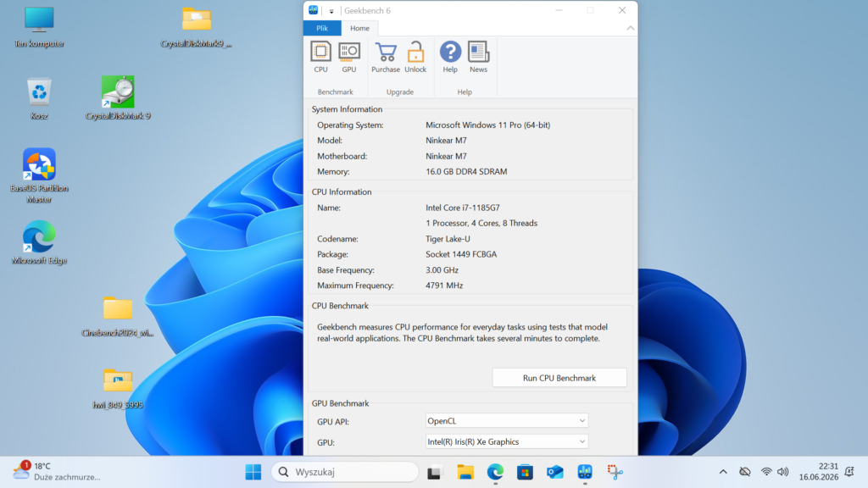
Task: Open the Plik menu tab
Action: tap(322, 28)
